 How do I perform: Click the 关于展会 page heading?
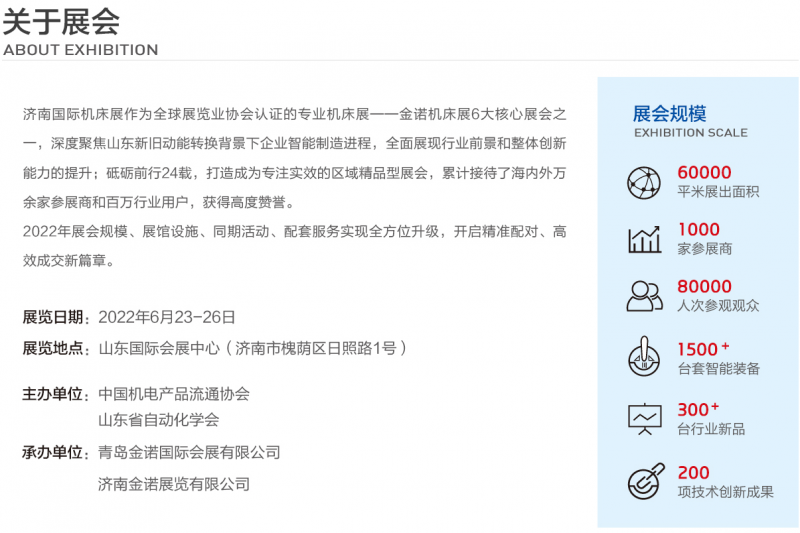click(x=61, y=20)
